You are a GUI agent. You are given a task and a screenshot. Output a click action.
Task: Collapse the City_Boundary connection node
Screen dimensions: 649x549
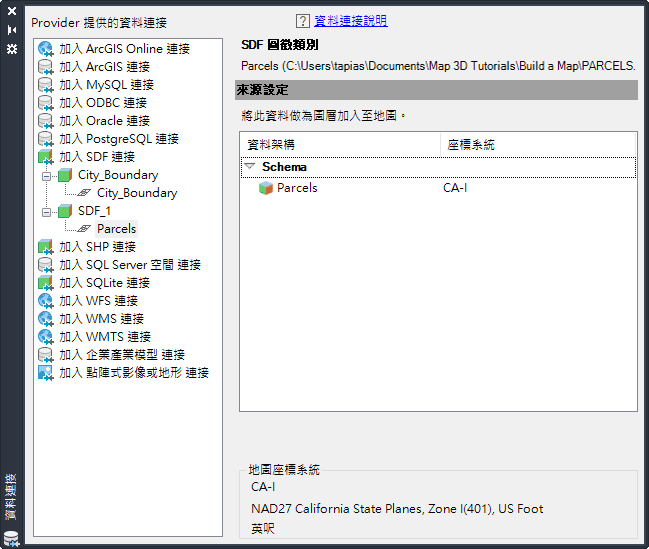46,176
